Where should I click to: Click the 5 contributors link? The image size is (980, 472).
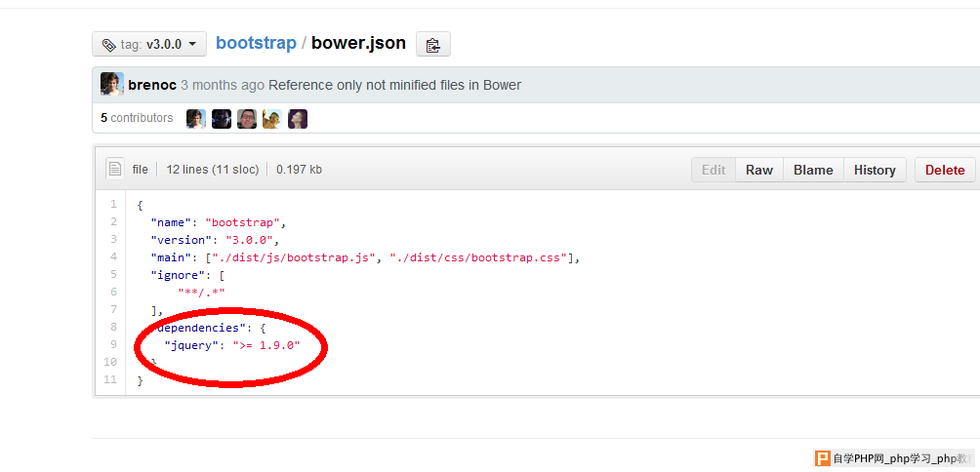click(x=137, y=118)
